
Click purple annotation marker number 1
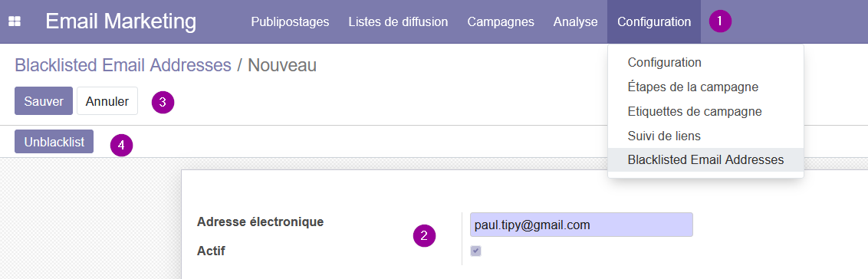(x=720, y=21)
